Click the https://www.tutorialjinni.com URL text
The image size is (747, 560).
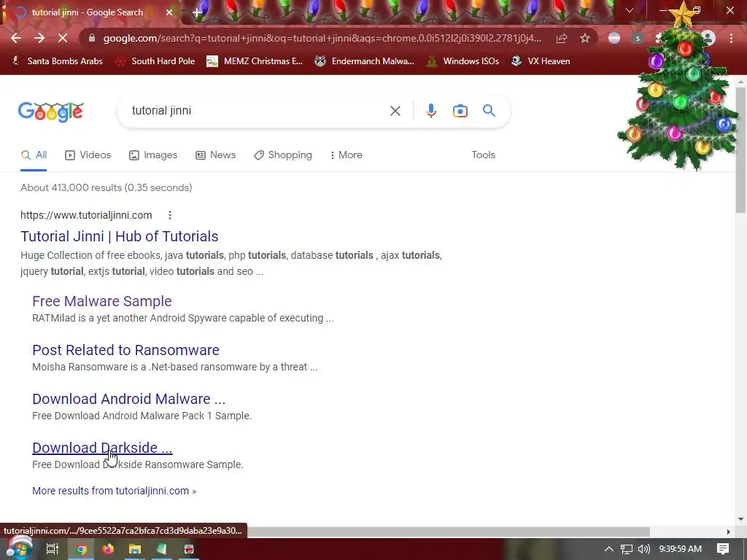pos(86,215)
